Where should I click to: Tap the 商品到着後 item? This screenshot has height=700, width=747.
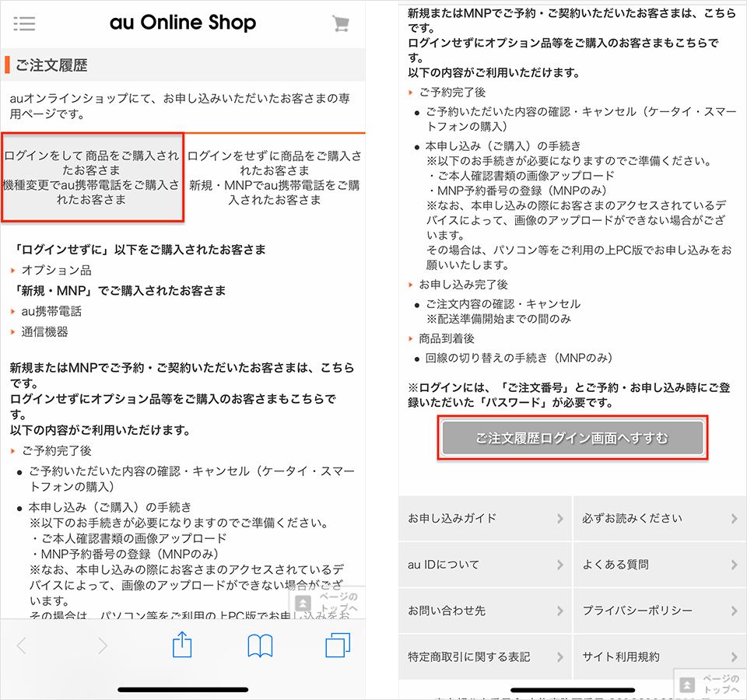coord(447,338)
